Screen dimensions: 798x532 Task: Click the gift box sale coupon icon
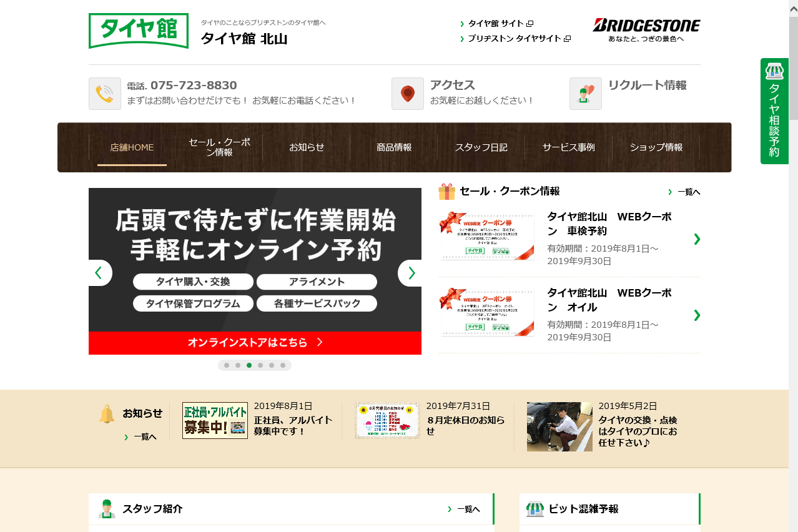pos(446,192)
